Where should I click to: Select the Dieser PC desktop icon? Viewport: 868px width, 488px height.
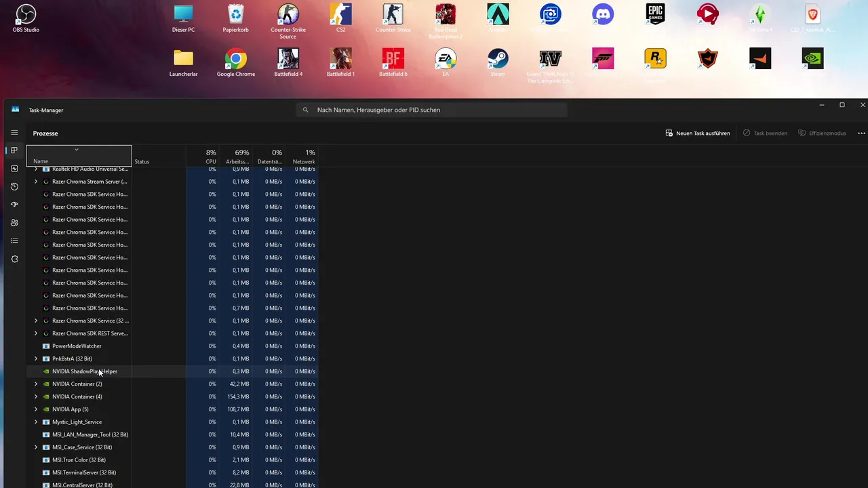click(183, 18)
